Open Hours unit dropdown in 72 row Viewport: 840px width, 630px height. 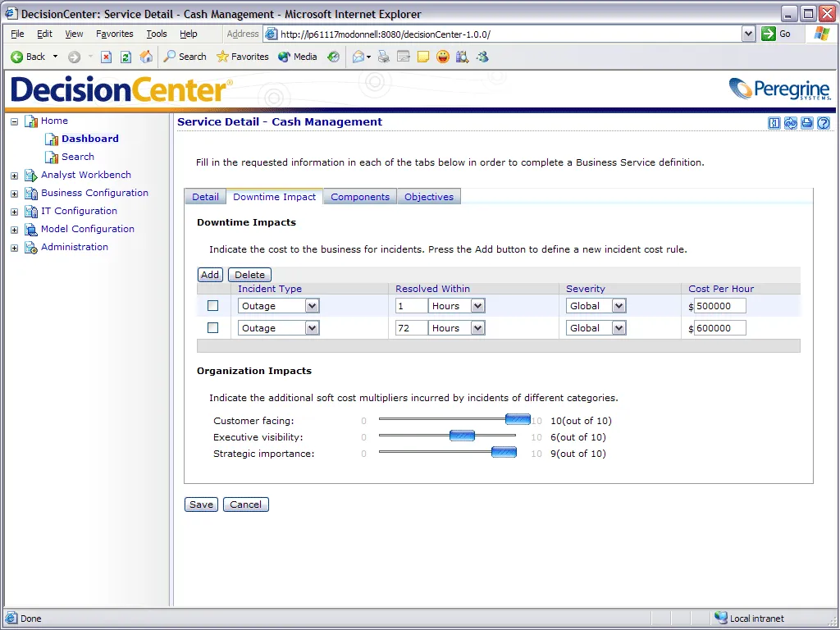(478, 328)
